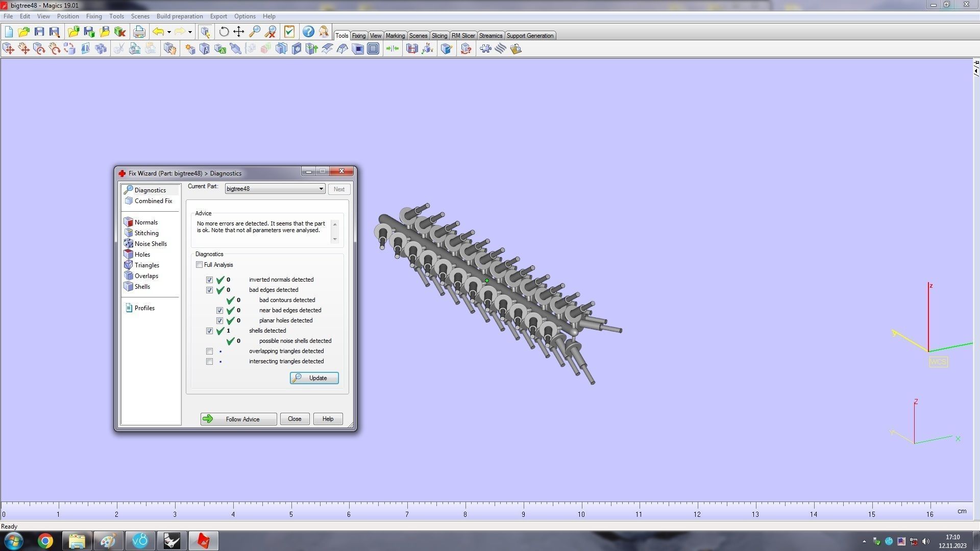Click the checklist clipboard toolbar icon
The width and height of the screenshot is (980, 551).
[289, 32]
